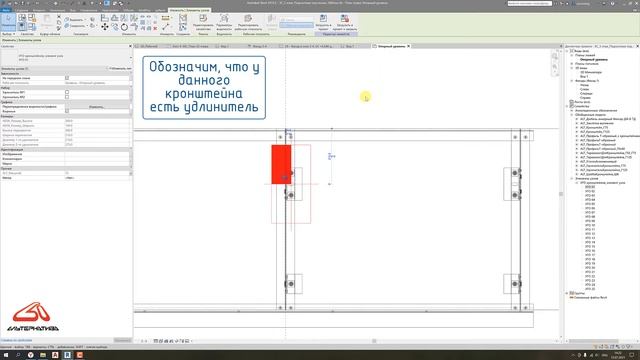Screen dimensions: 640x360
Task: Click the taskbar search icon
Action: [x=18, y=355]
